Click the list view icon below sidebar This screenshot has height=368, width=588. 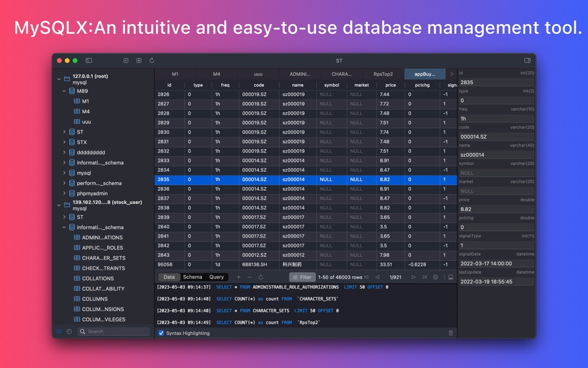point(59,331)
